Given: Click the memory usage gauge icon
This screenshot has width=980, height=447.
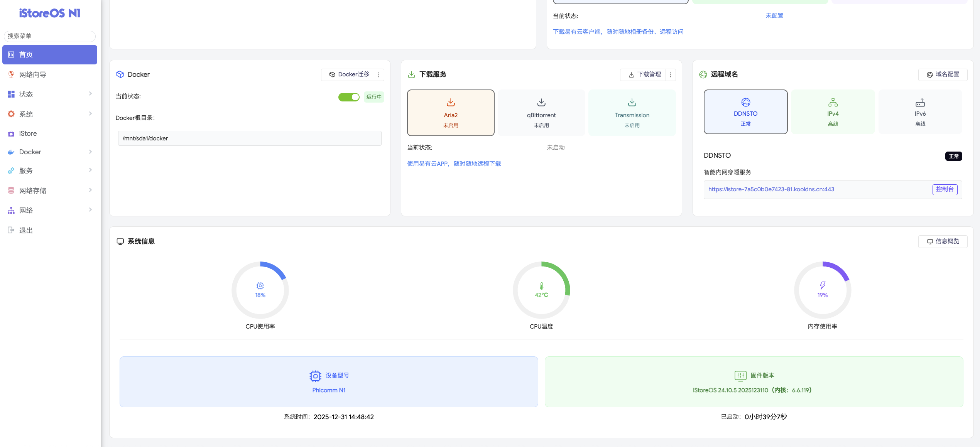Looking at the screenshot, I should (x=822, y=286).
